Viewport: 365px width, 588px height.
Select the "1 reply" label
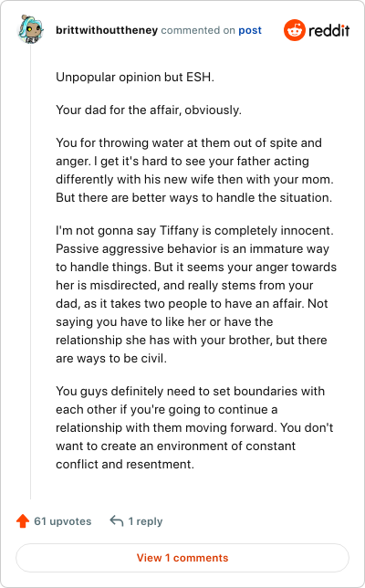[145, 521]
